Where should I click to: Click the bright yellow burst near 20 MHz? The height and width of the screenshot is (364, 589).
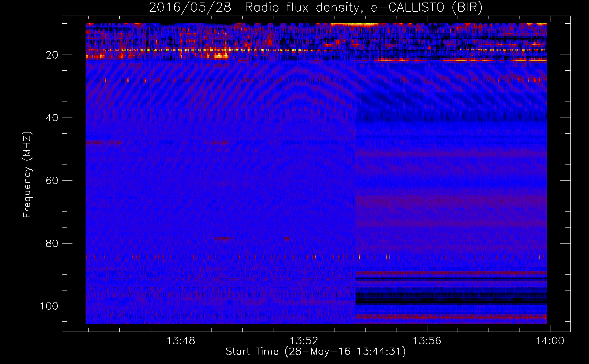click(x=220, y=56)
